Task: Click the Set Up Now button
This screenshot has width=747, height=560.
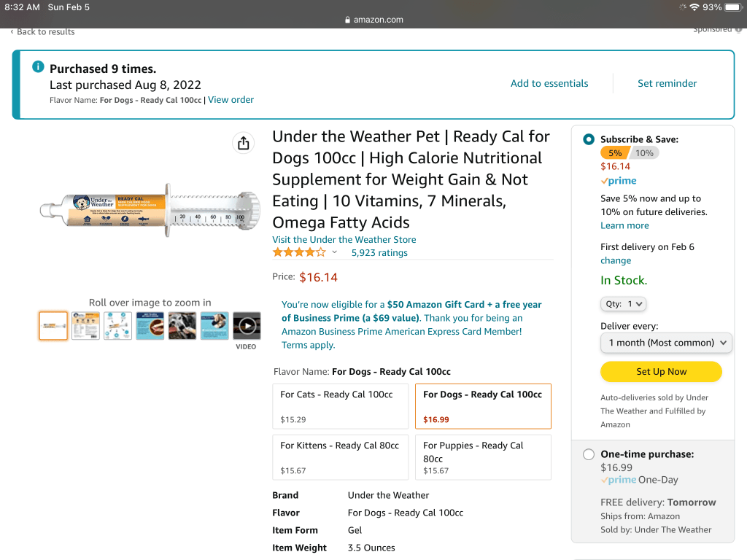Action: pos(661,371)
